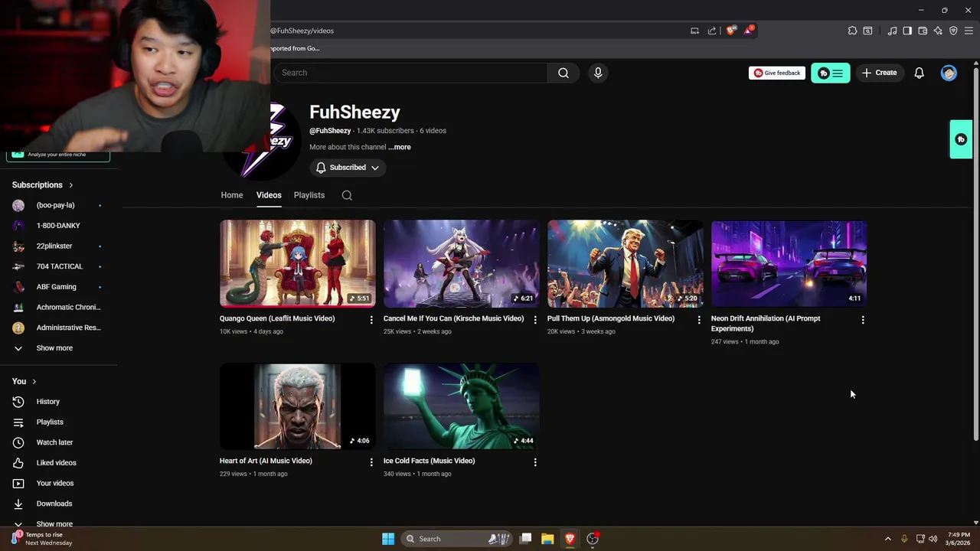This screenshot has width=980, height=551.
Task: Click the Brave Shields lion icon
Action: [x=731, y=31]
